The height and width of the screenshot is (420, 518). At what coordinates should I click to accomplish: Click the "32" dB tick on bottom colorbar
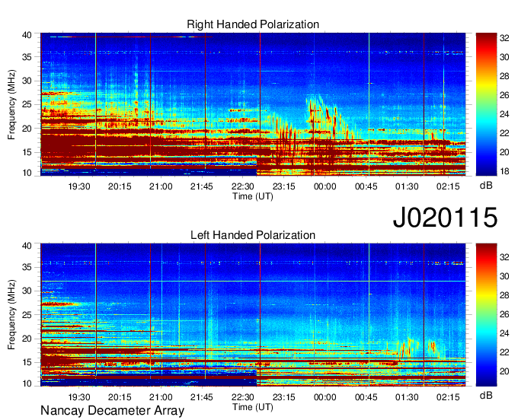coord(504,257)
